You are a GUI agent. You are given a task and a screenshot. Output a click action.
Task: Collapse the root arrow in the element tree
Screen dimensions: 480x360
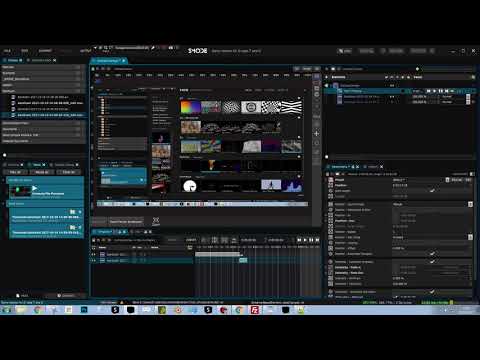click(x=327, y=86)
